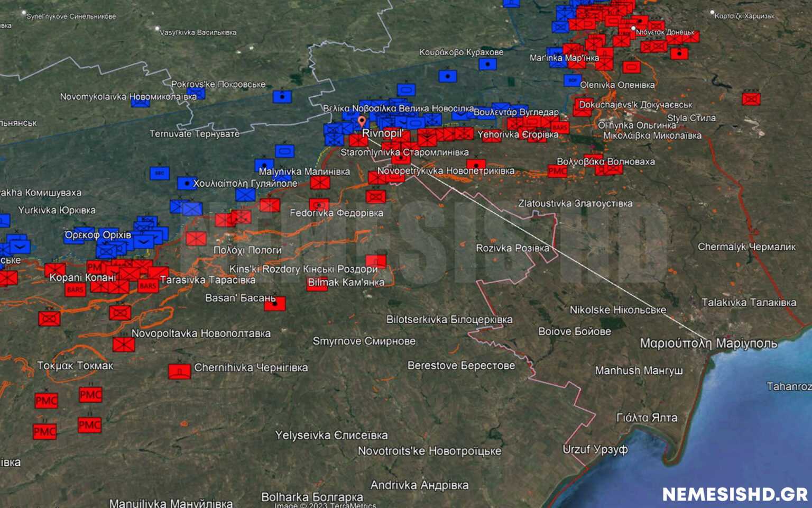Click the blue unit marker right of Pokrovs'ke

pyautogui.click(x=282, y=97)
